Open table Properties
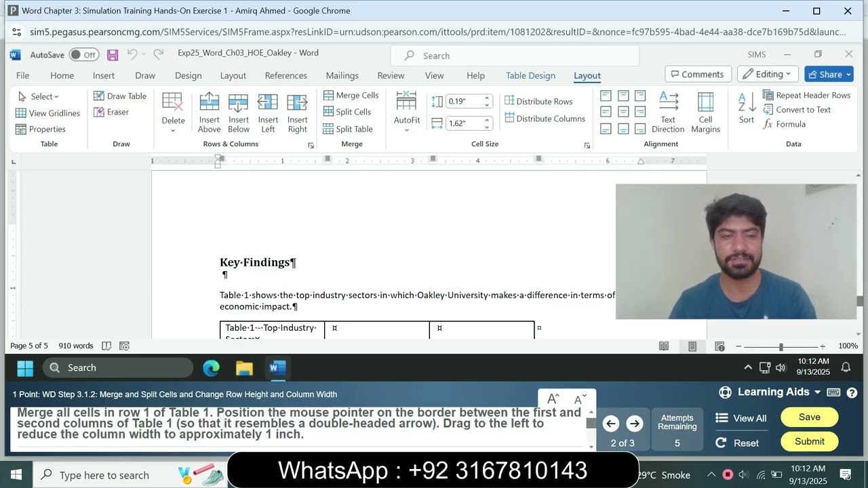The image size is (868, 488). click(41, 129)
